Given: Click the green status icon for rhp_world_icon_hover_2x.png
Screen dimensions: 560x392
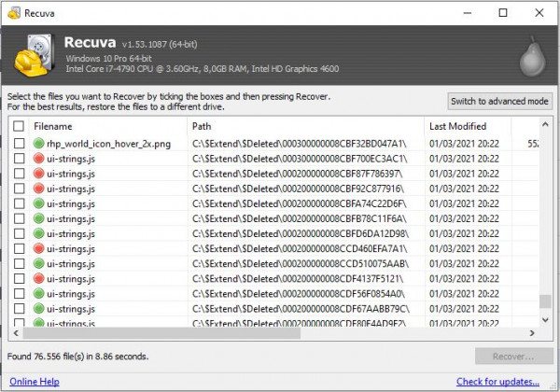Looking at the screenshot, I should [38, 143].
